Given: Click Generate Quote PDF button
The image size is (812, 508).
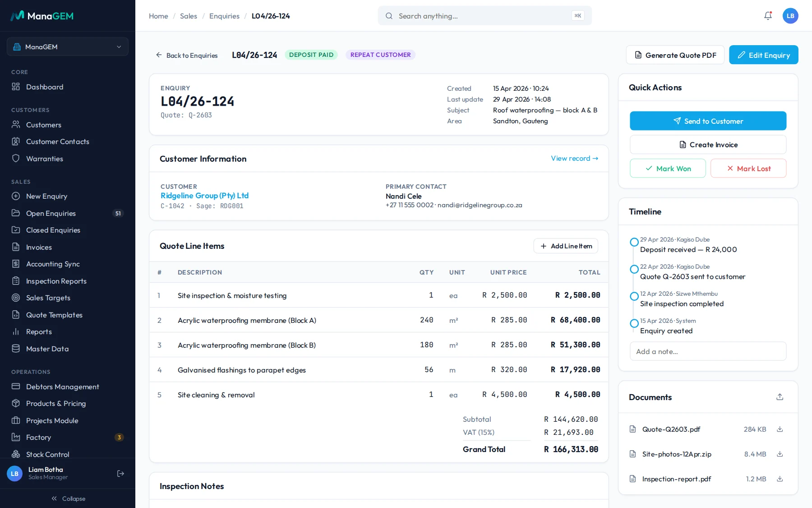Looking at the screenshot, I should (675, 55).
